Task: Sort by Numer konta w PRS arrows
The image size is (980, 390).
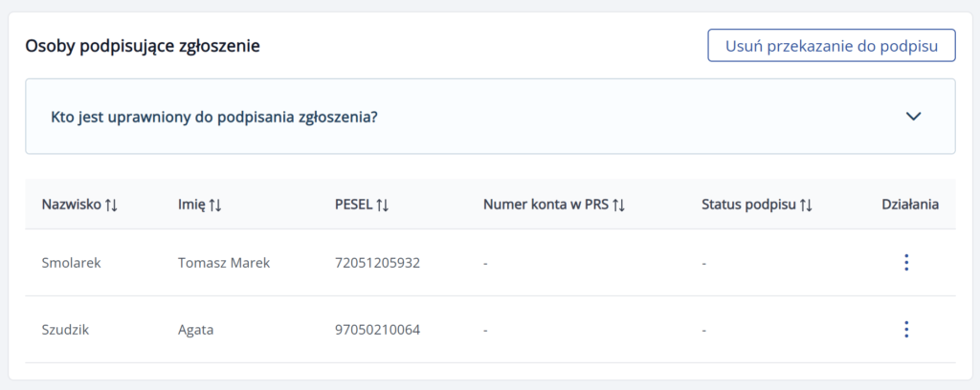Action: (618, 204)
